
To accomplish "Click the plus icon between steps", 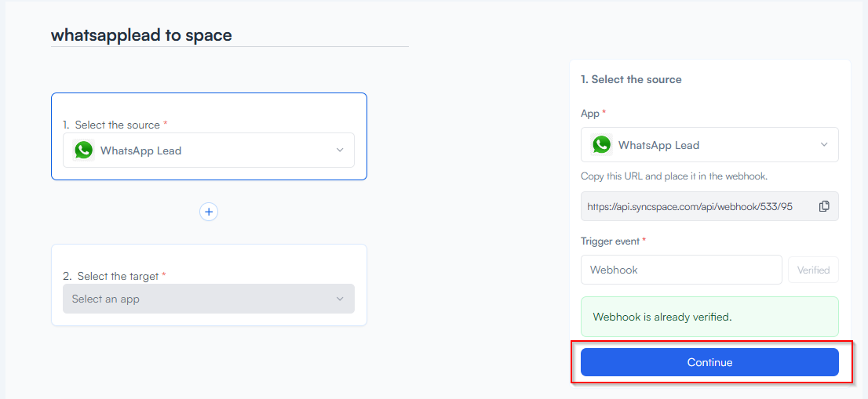I will click(209, 212).
